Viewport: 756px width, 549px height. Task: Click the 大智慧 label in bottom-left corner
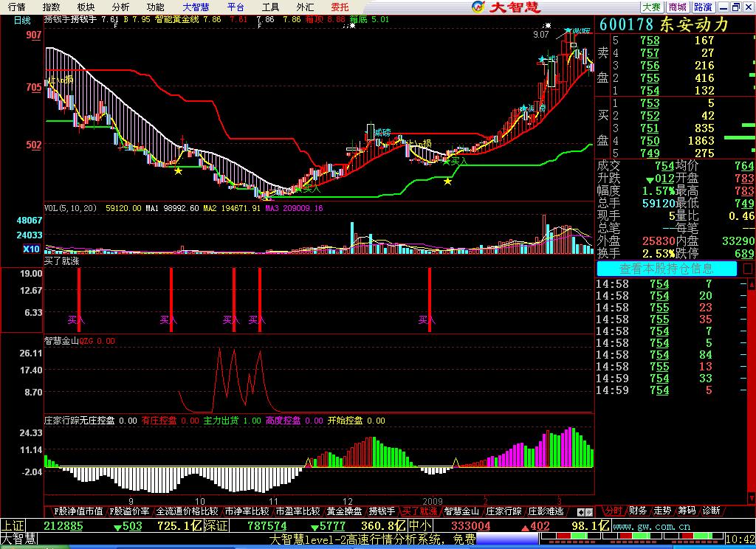18,539
